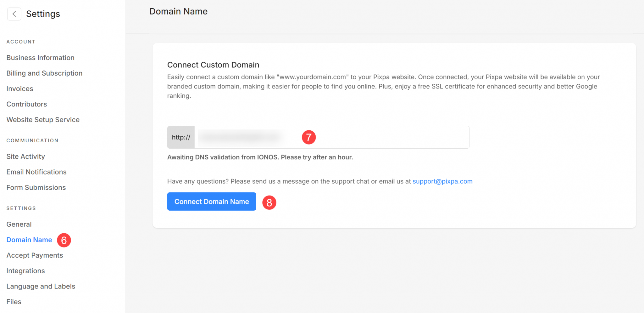The height and width of the screenshot is (313, 644).
Task: Open Email Notifications settings
Action: [36, 172]
